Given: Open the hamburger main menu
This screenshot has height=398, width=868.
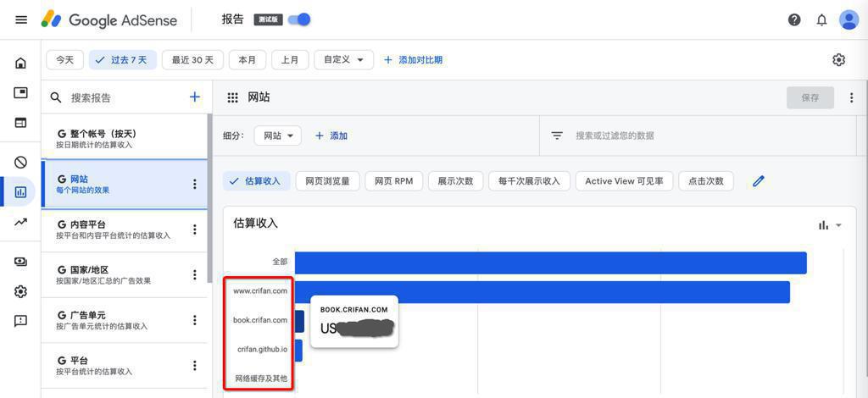Looking at the screenshot, I should coord(21,20).
